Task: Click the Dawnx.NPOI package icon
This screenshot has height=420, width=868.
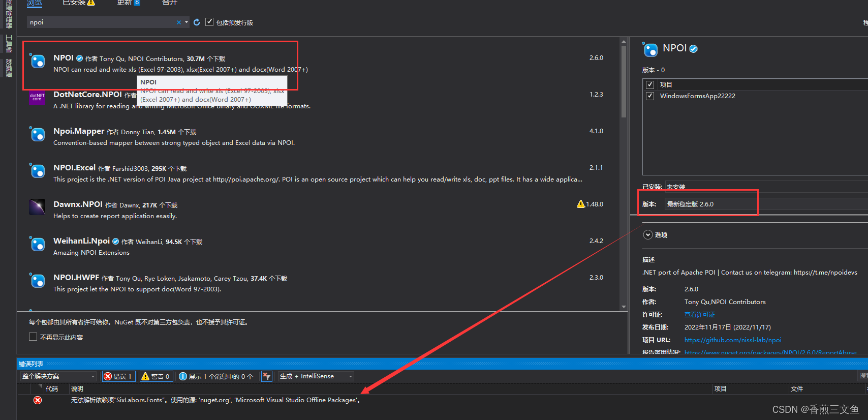Action: 37,207
